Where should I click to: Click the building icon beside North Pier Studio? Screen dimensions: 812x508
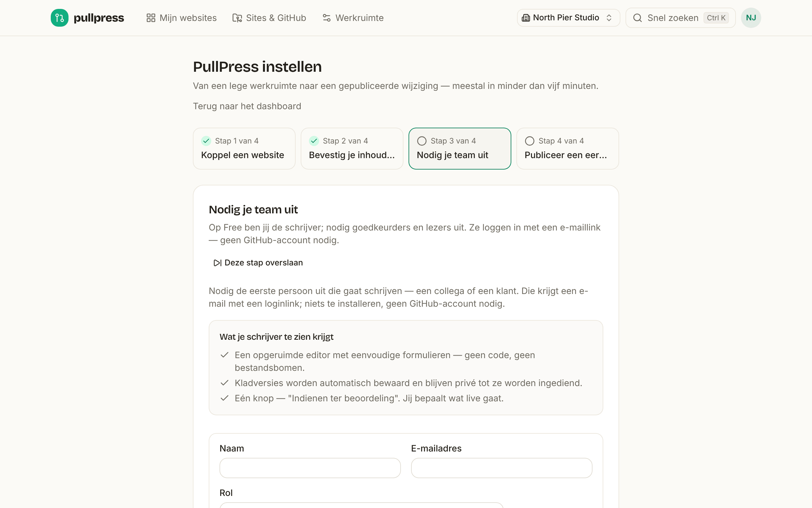pos(526,18)
